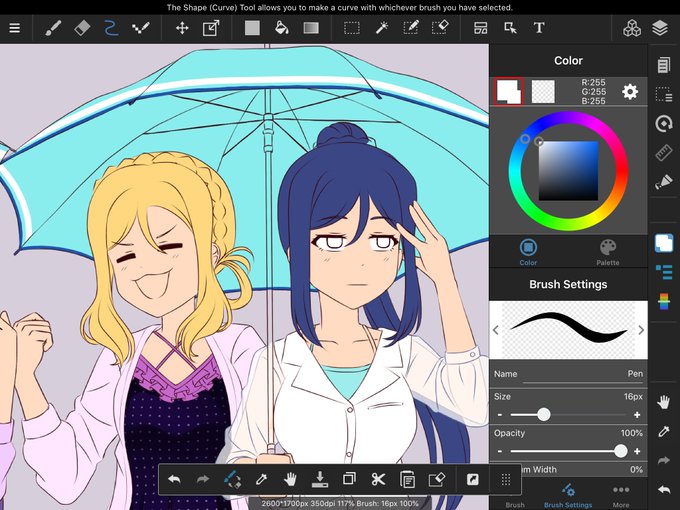The image size is (680, 510).
Task: Select the Eraser tool
Action: pos(82,28)
